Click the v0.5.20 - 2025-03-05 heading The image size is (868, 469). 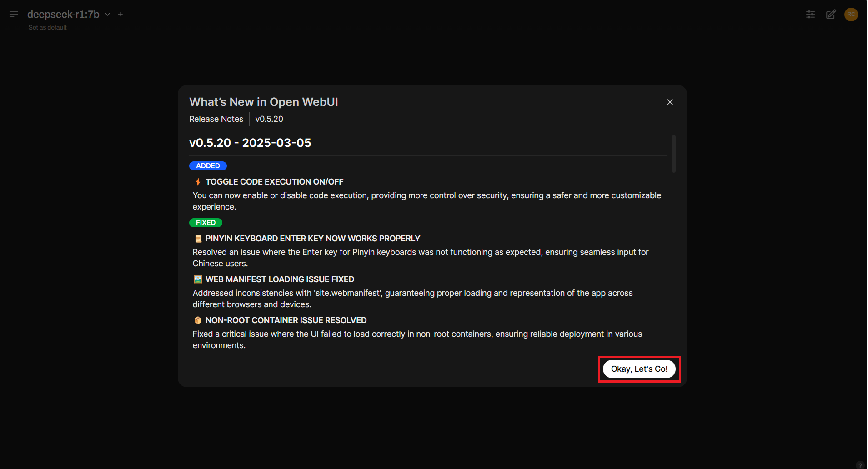coord(250,143)
